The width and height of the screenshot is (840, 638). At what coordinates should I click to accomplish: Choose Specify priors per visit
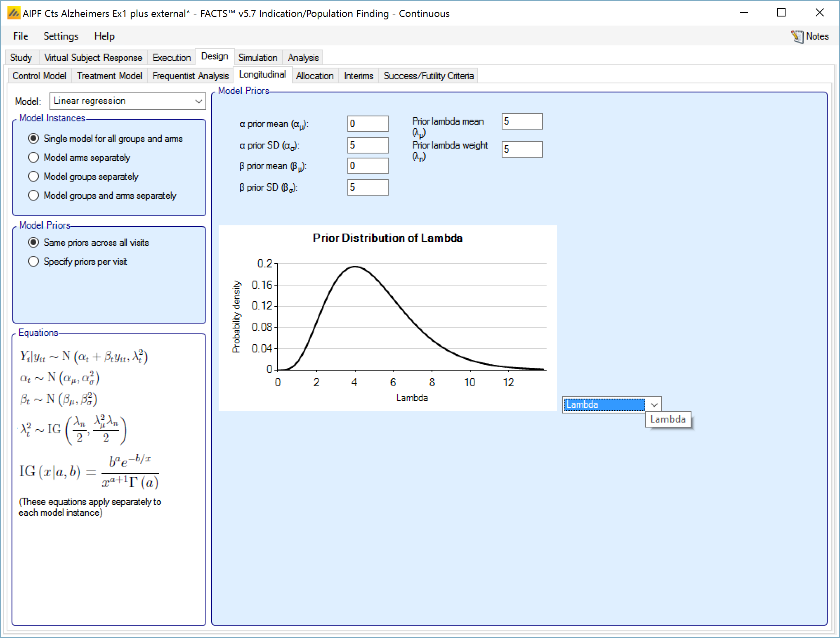33,262
